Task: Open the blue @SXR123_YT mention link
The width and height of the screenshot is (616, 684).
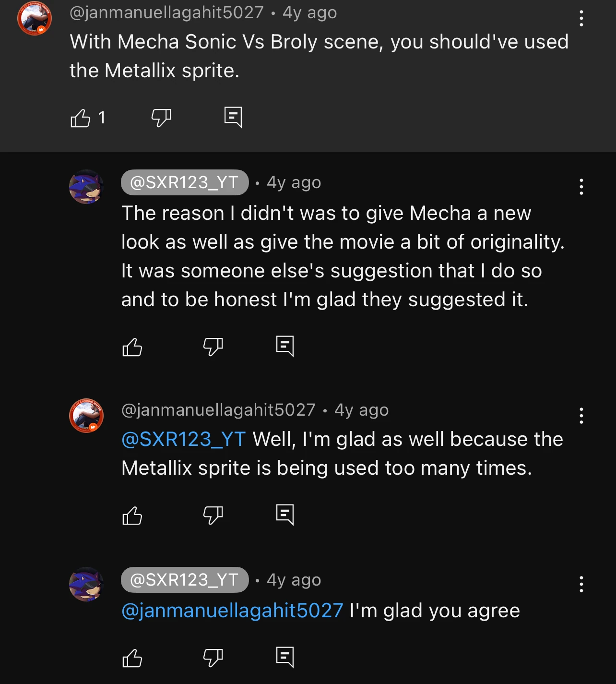Action: (x=183, y=439)
